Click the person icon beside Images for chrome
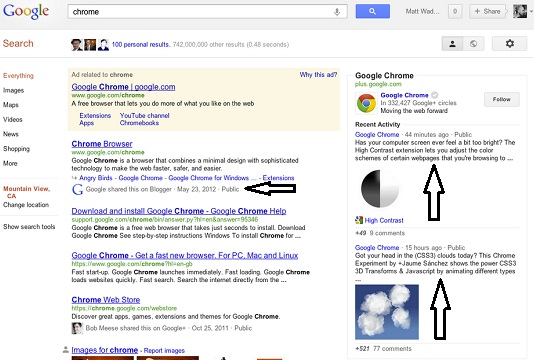 (x=66, y=350)
